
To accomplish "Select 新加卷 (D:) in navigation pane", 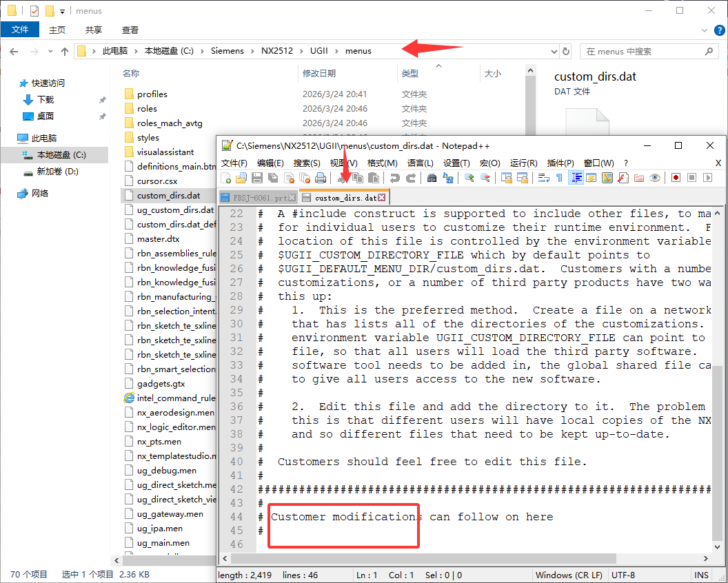I will (58, 172).
